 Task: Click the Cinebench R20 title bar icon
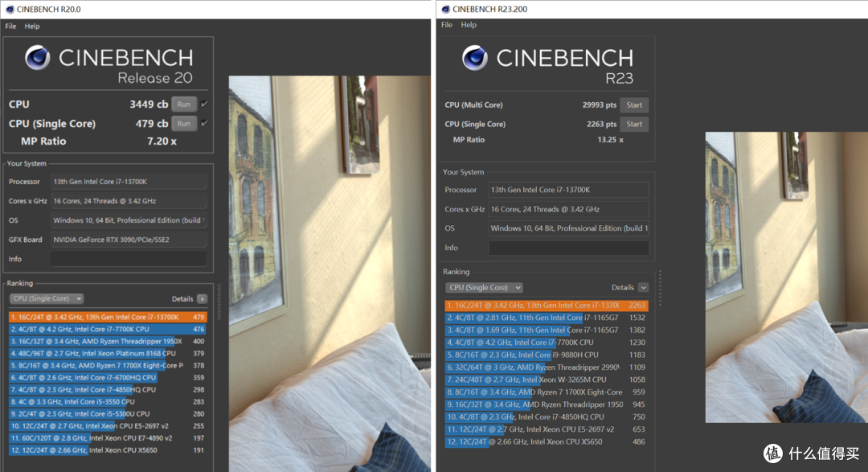coord(10,10)
